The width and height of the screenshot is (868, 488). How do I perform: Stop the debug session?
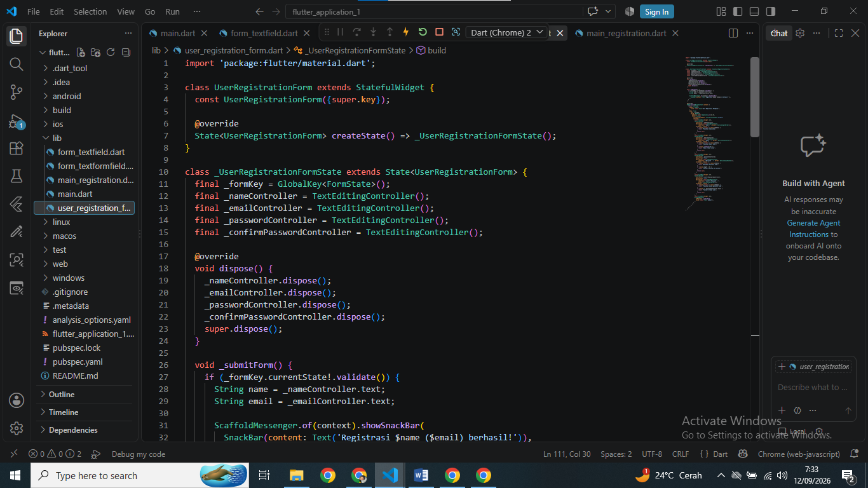439,32
